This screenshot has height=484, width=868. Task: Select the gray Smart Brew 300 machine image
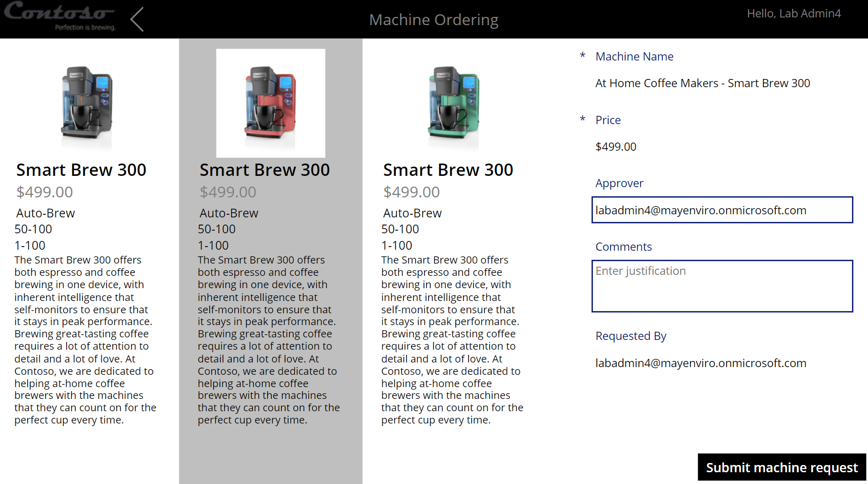87,104
